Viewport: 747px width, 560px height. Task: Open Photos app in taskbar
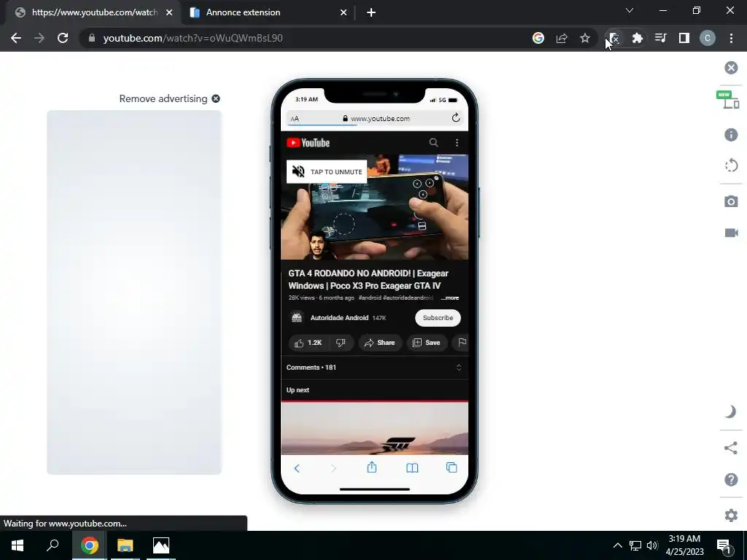click(x=161, y=545)
